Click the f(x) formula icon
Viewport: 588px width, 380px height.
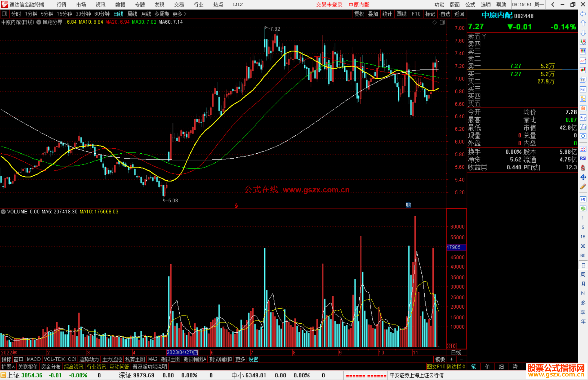tap(583, 127)
